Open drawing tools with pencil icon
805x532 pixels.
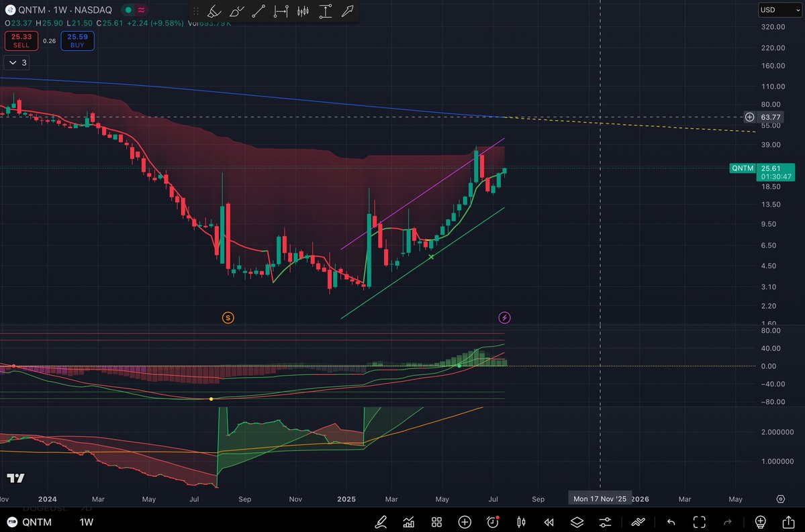381,522
